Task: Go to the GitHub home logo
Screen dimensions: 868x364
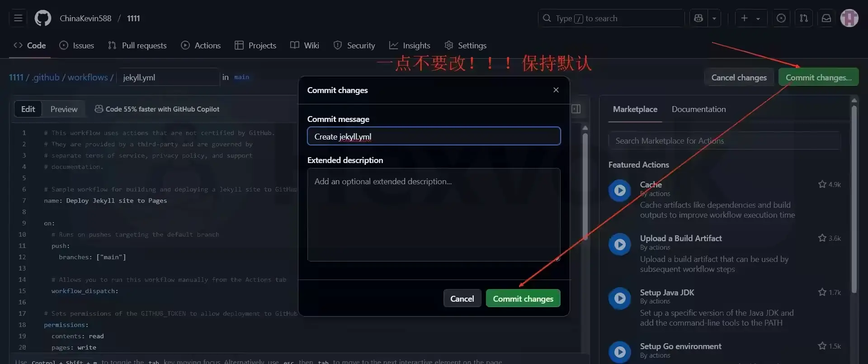Action: tap(43, 18)
